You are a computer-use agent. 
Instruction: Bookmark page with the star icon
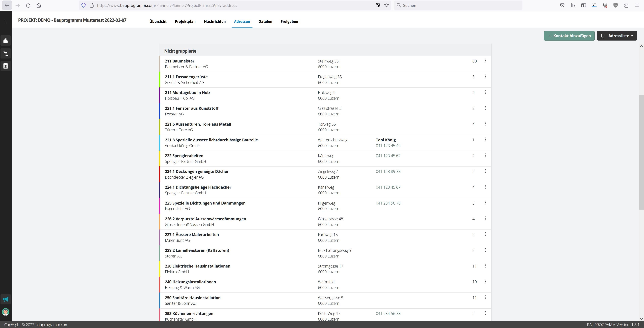click(x=387, y=5)
